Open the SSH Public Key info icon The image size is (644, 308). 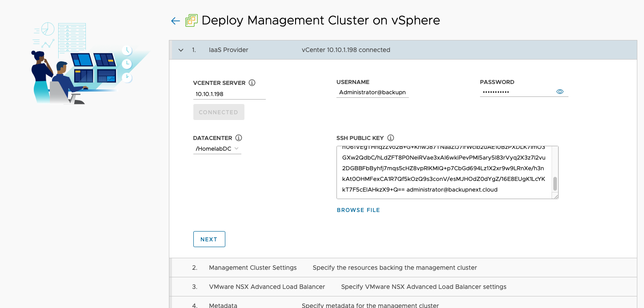click(x=391, y=138)
